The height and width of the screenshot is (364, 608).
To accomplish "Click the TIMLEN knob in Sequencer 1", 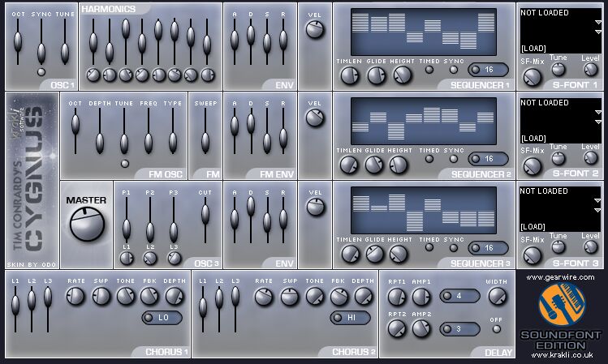I will [x=349, y=75].
